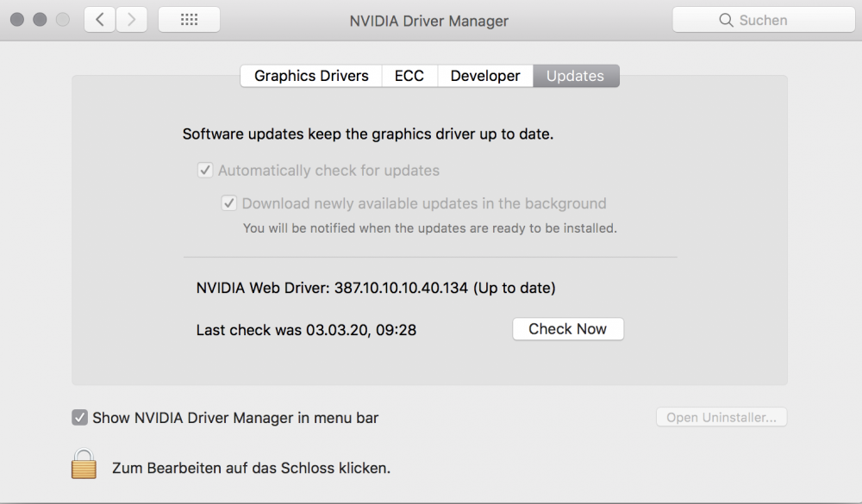This screenshot has width=862, height=504.
Task: Click the search magnifier icon
Action: pos(726,21)
